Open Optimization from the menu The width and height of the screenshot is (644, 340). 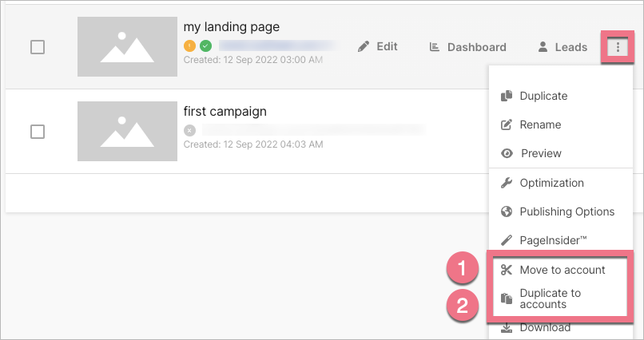click(x=551, y=183)
